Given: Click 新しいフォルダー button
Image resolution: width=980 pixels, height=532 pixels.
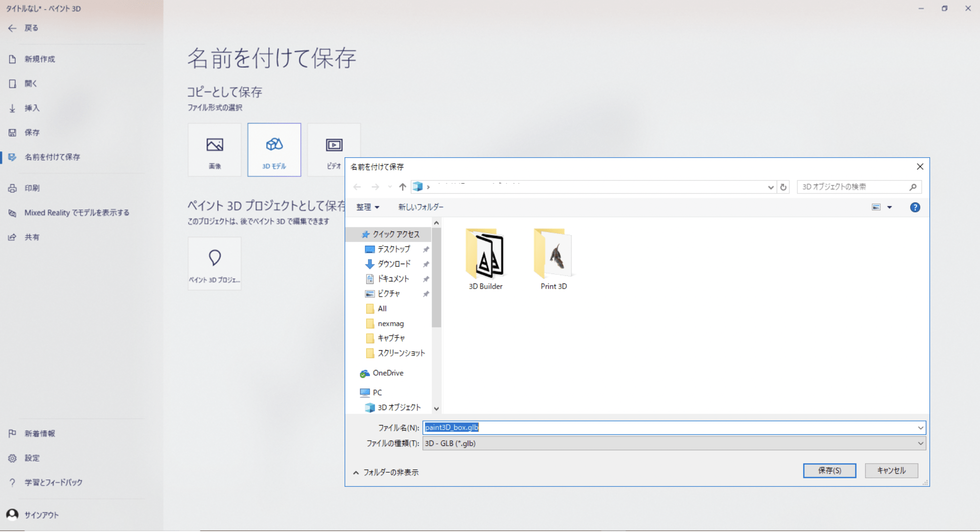Looking at the screenshot, I should click(x=421, y=207).
